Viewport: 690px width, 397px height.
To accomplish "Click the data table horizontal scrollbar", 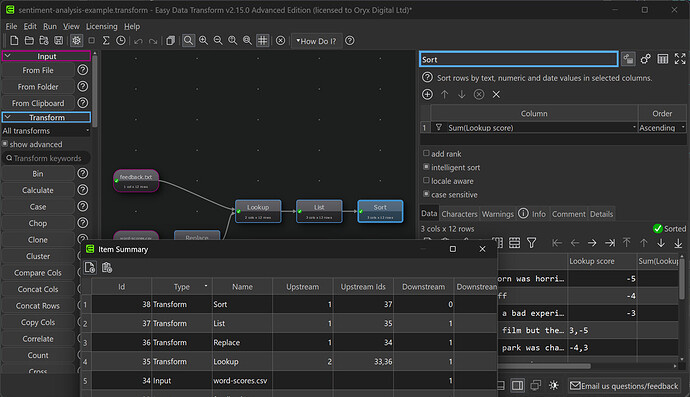I will point(544,366).
